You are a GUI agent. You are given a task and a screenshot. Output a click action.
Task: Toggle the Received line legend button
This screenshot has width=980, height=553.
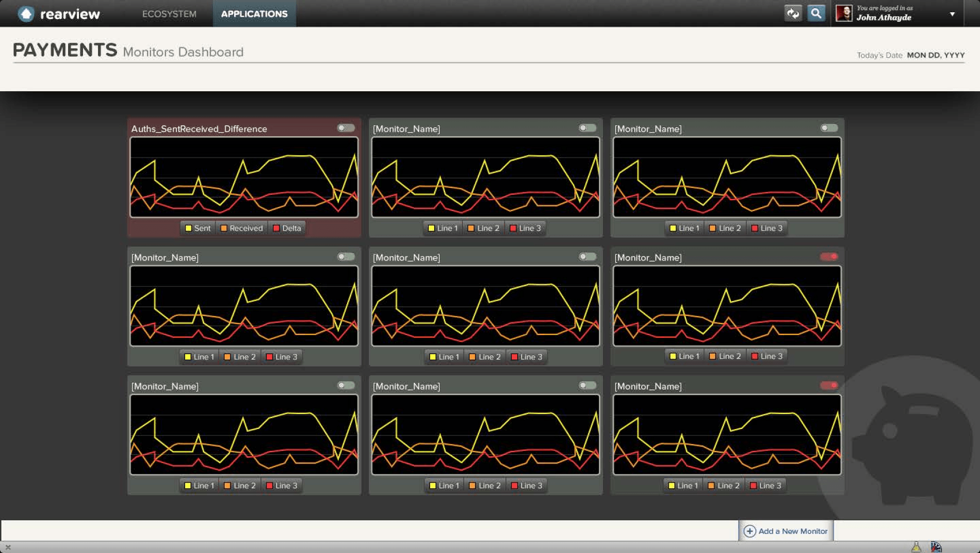point(241,228)
